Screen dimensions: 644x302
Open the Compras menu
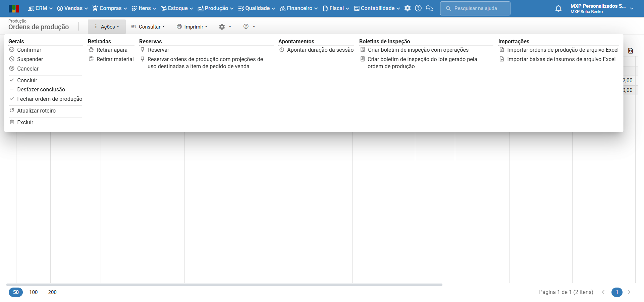[110, 8]
